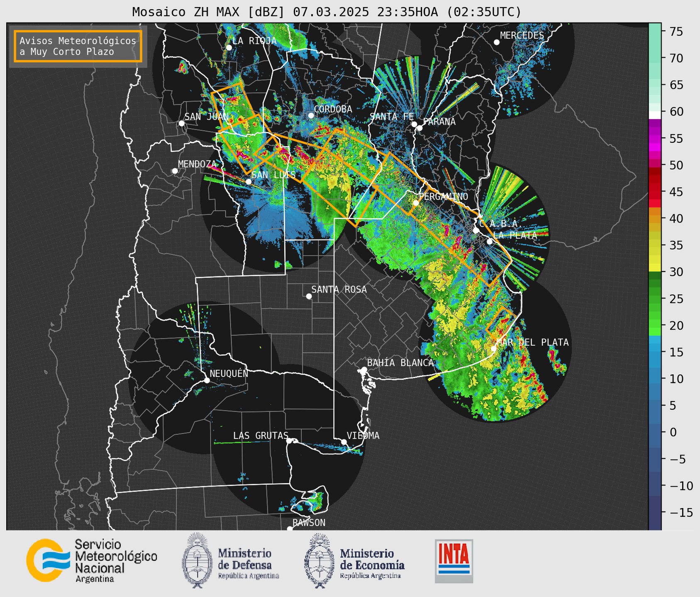Click the BAHÍA BLANCA city label
The height and width of the screenshot is (597, 700).
tap(400, 363)
